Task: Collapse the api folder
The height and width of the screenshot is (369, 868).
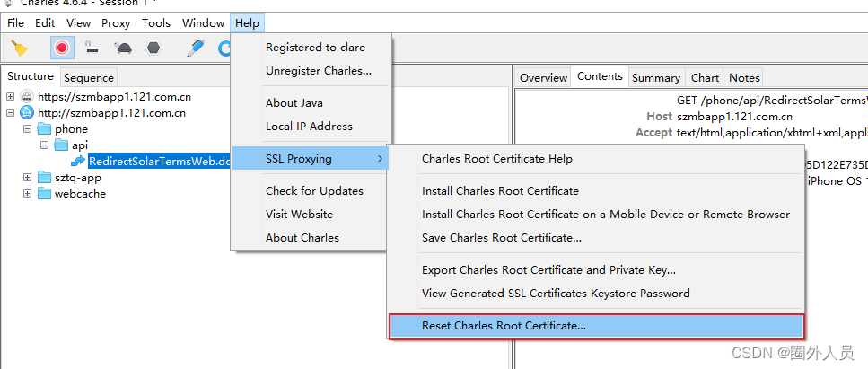Action: [x=44, y=145]
